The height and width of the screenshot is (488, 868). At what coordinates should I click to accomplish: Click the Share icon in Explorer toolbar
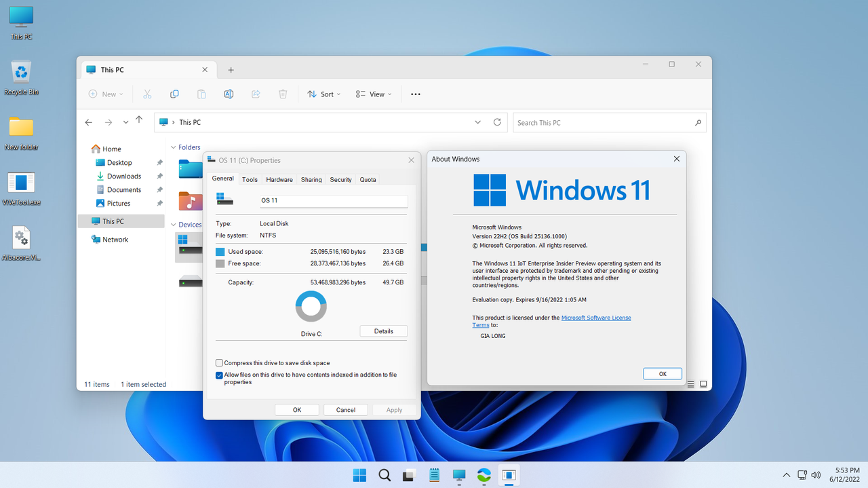[x=256, y=94]
